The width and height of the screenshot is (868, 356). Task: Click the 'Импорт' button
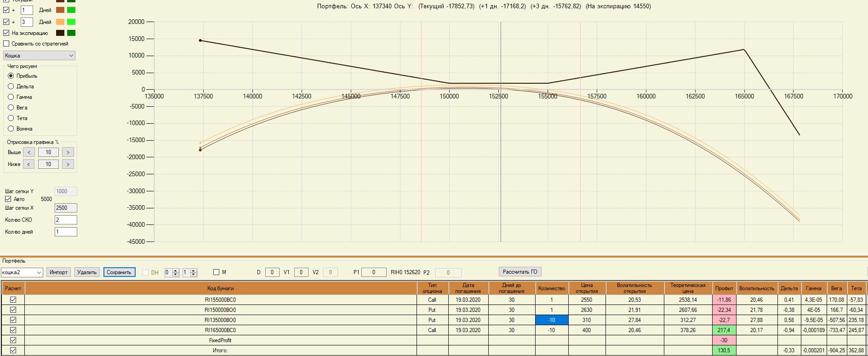58,272
